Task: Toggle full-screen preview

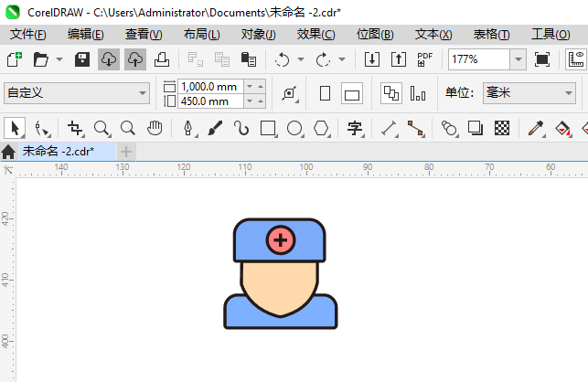Action: 542,59
